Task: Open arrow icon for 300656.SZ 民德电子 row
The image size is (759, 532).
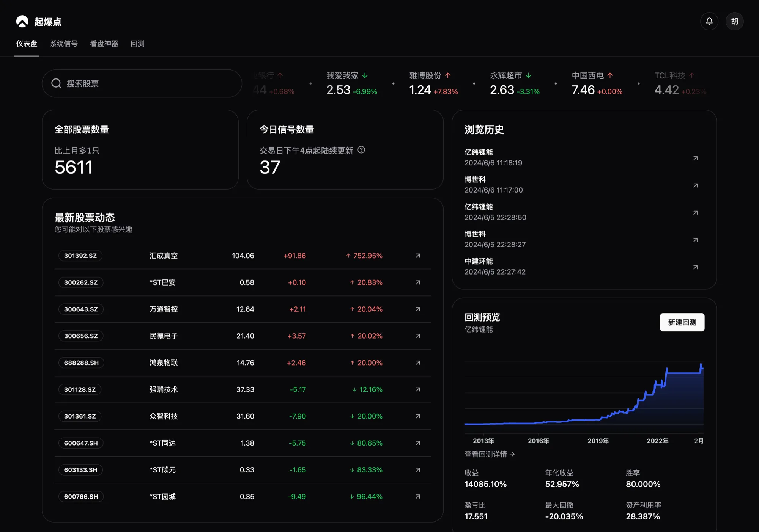Action: [418, 336]
